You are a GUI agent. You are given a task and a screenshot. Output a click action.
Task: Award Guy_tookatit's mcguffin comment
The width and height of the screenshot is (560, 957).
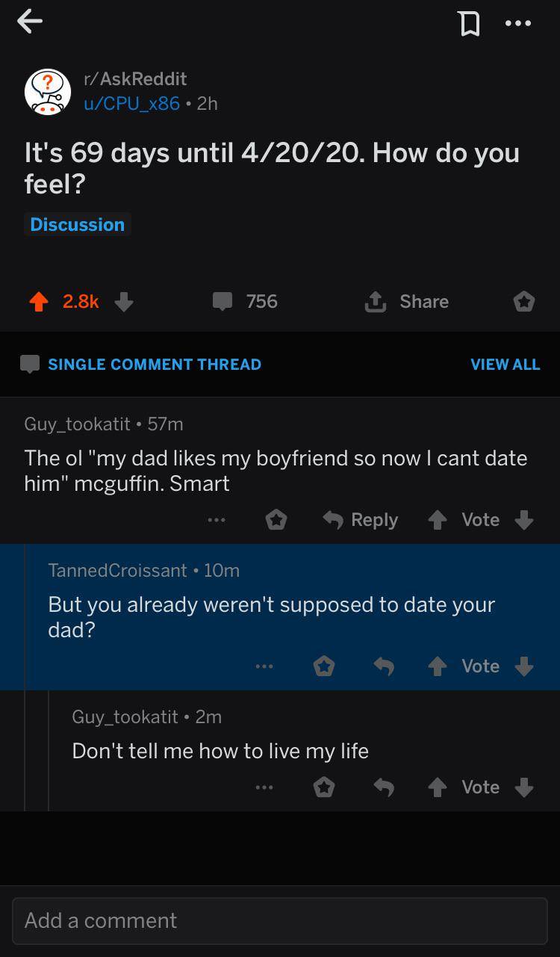point(276,520)
